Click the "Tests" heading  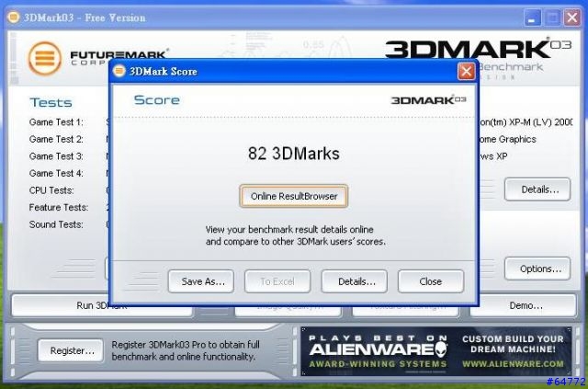click(51, 102)
